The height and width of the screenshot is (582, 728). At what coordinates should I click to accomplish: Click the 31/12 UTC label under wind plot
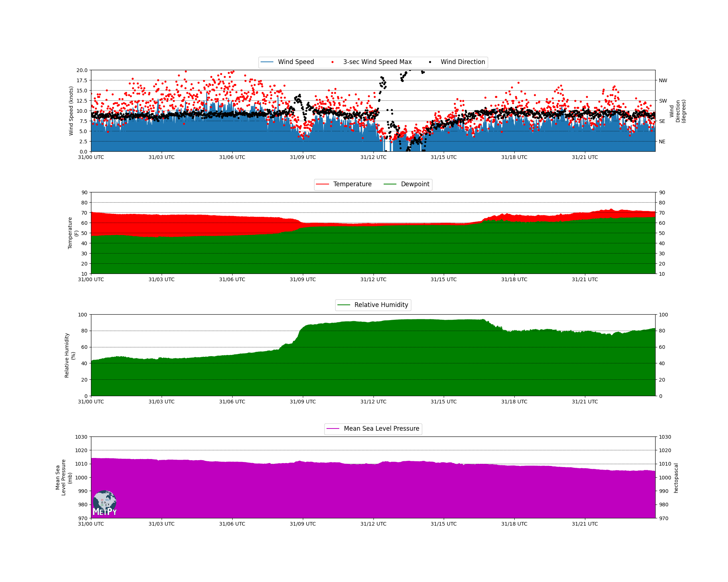click(373, 158)
